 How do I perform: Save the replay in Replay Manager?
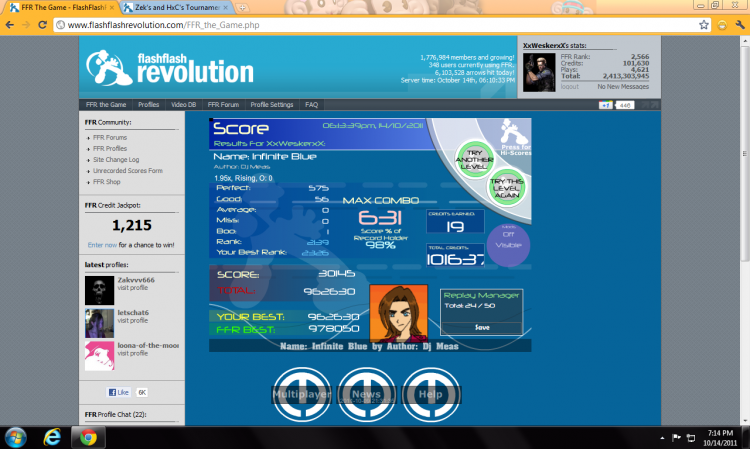coord(482,328)
